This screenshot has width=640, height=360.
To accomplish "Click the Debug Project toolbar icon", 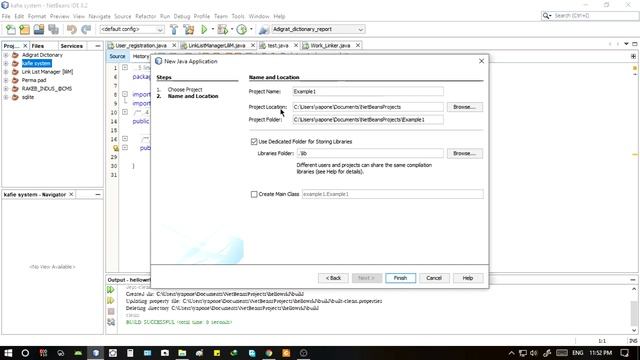I will click(223, 29).
